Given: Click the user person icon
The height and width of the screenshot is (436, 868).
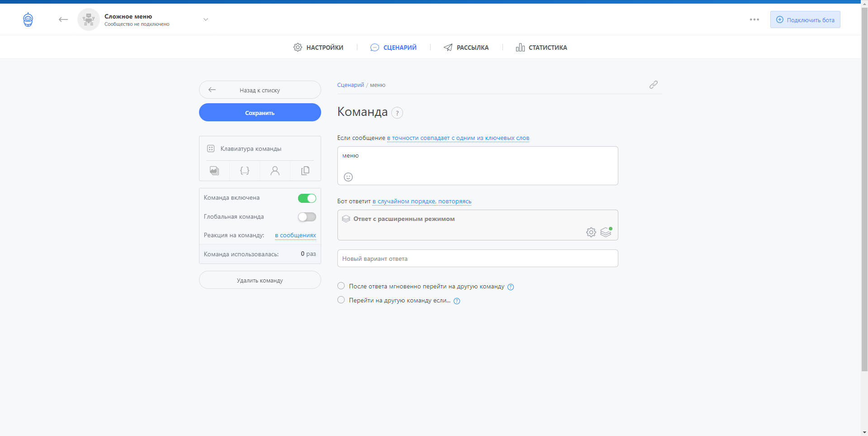Looking at the screenshot, I should coord(275,171).
